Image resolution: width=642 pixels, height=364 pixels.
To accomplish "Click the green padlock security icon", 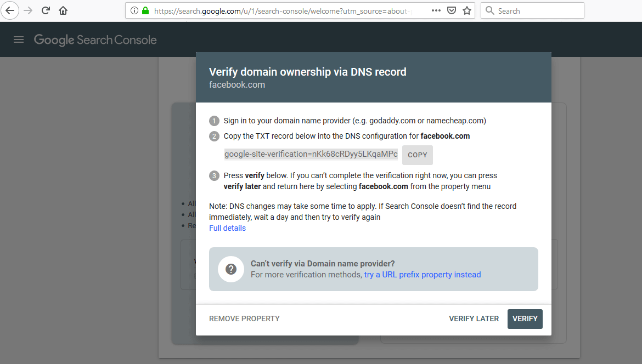I will (x=145, y=10).
